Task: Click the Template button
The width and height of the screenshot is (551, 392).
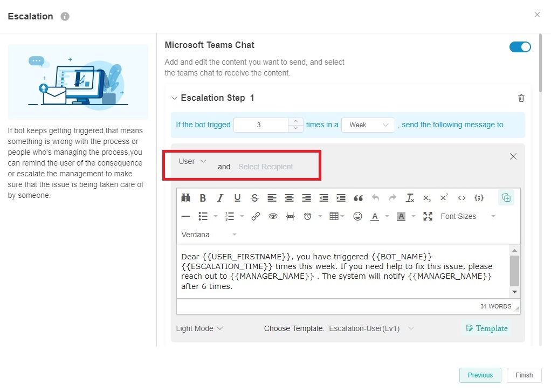Action: click(486, 328)
